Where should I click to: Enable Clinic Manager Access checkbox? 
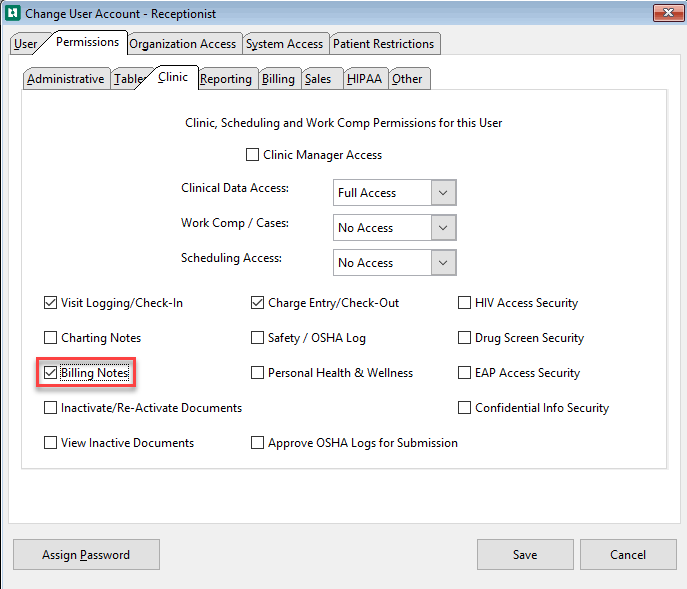(x=252, y=155)
